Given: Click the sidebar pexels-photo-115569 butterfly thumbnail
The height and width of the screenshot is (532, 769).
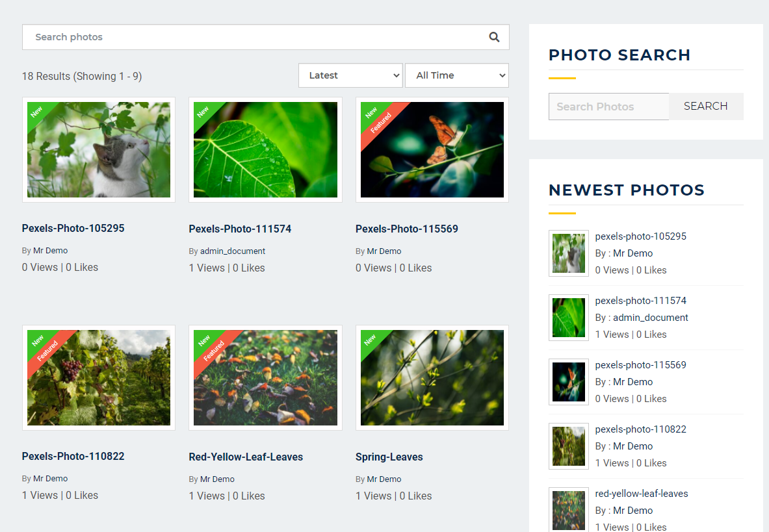Looking at the screenshot, I should point(568,381).
